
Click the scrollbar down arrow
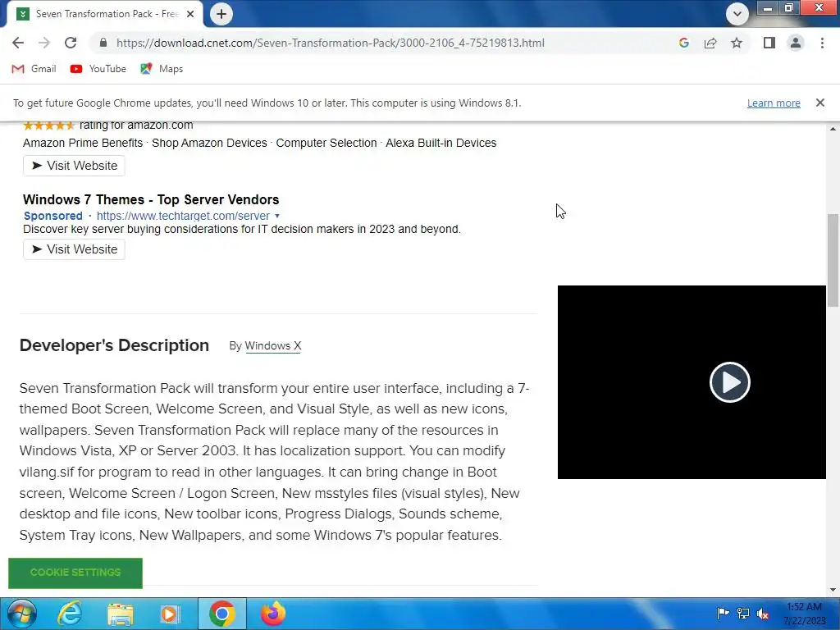(833, 590)
